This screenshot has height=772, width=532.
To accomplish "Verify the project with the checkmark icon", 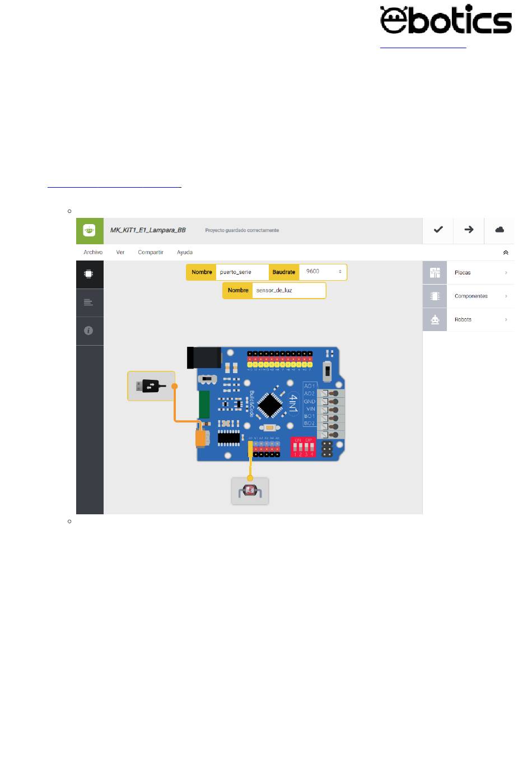I will tap(438, 230).
